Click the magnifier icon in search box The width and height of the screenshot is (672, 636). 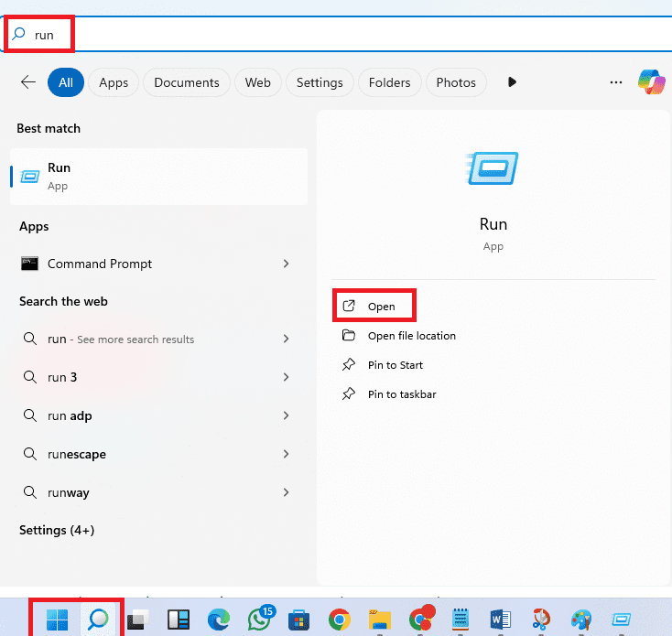coord(18,34)
